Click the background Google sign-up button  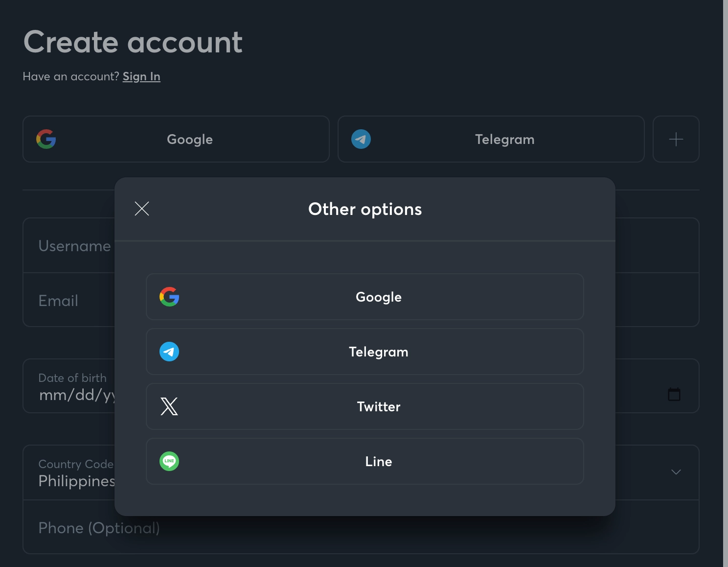coord(176,139)
